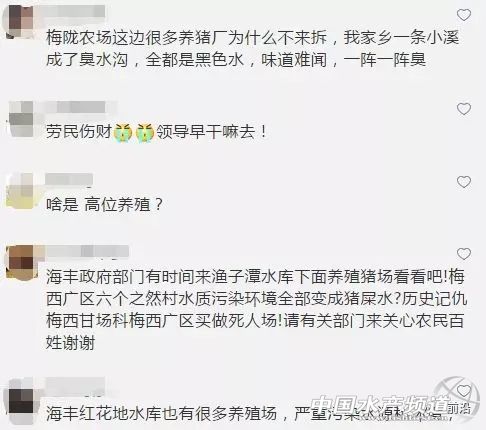Like the 梅陇农场 pig farm comment
Image resolution: width=486 pixels, height=430 pixels.
coord(464,15)
